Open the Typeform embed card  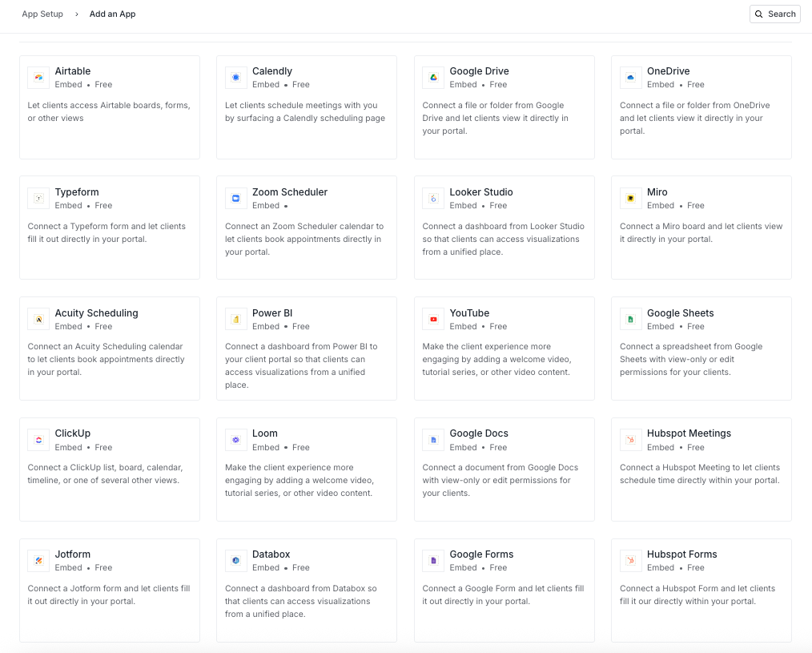[109, 227]
